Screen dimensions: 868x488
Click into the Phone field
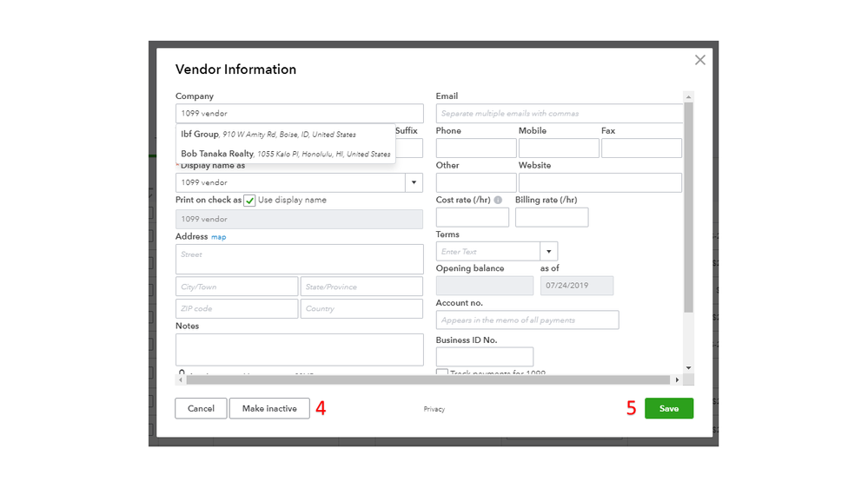[x=476, y=148]
